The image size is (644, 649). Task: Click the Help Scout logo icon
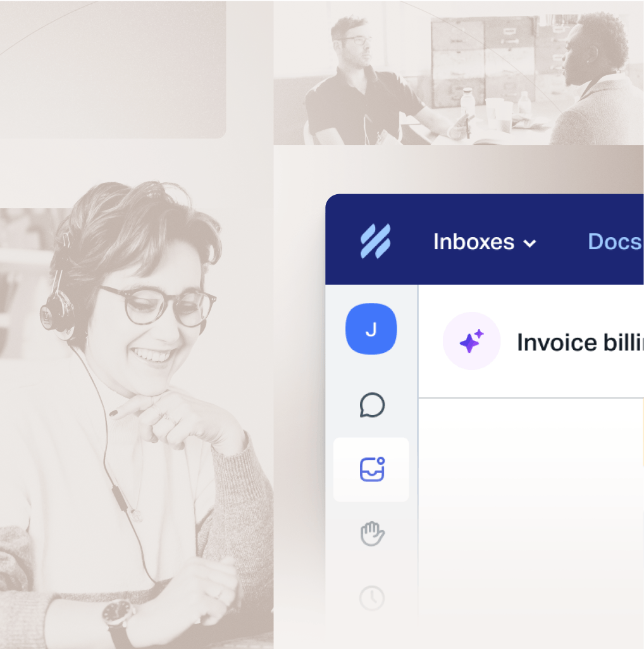[375, 242]
